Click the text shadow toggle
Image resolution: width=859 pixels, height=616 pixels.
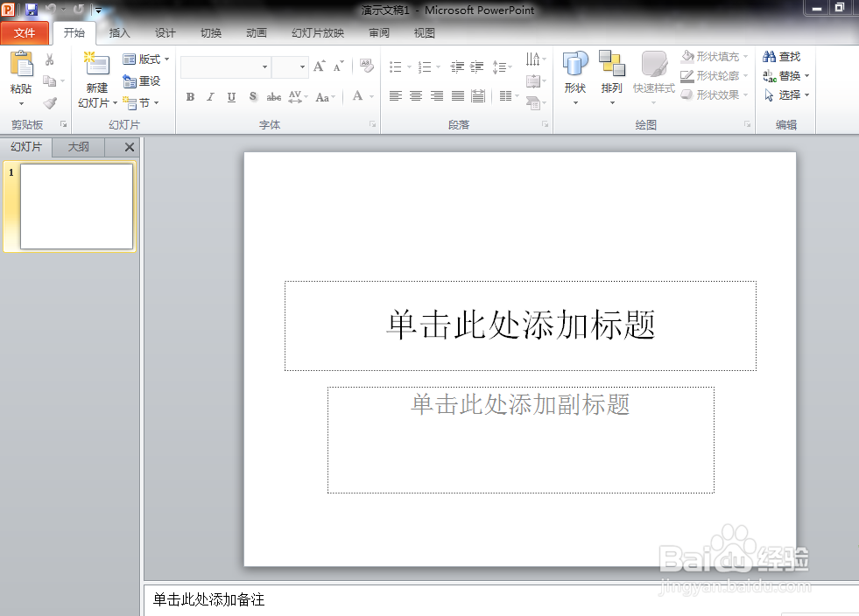[252, 97]
